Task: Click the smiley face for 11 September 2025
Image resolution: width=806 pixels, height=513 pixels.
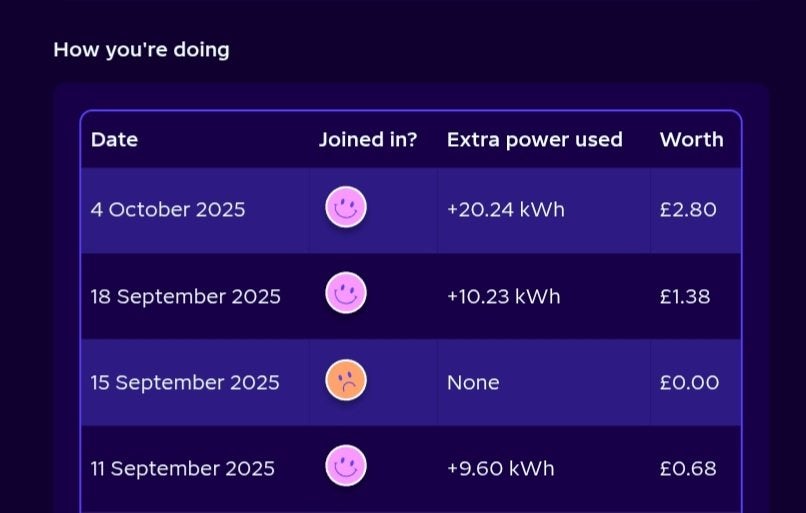Action: [x=346, y=466]
